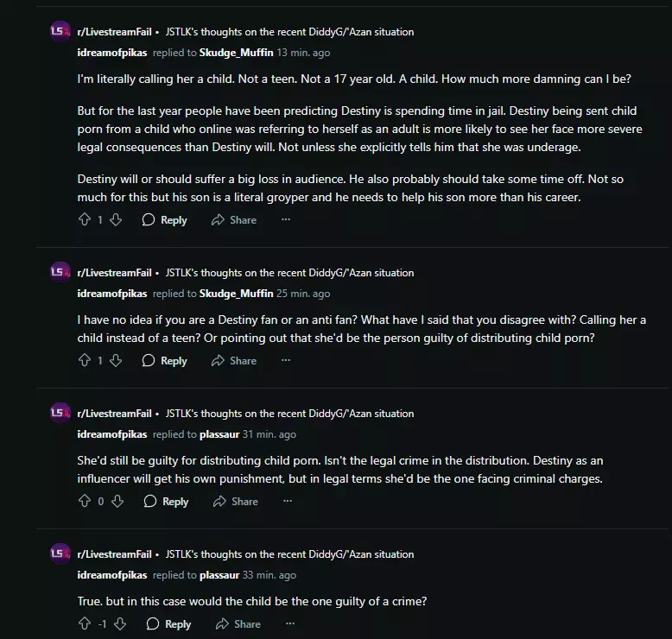Image resolution: width=672 pixels, height=639 pixels.
Task: Open post title link on the 25 min. ago comment
Action: 289,273
